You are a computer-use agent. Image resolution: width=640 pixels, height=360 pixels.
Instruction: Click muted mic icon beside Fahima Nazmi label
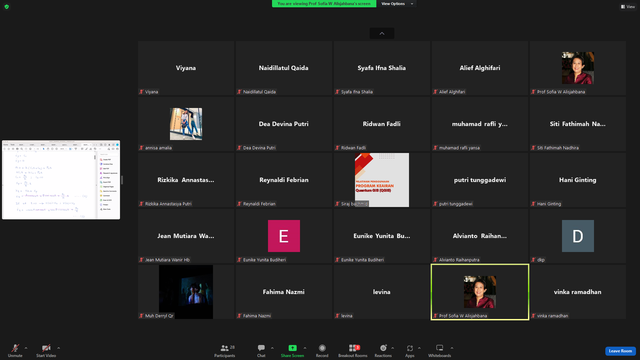tap(239, 316)
